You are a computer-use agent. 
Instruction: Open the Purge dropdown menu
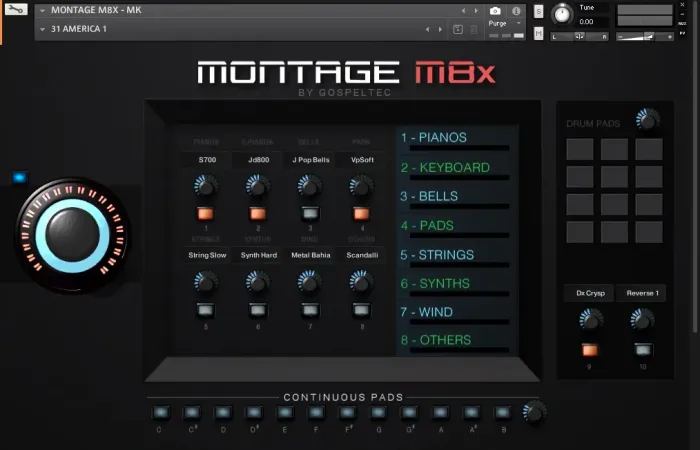tap(504, 23)
